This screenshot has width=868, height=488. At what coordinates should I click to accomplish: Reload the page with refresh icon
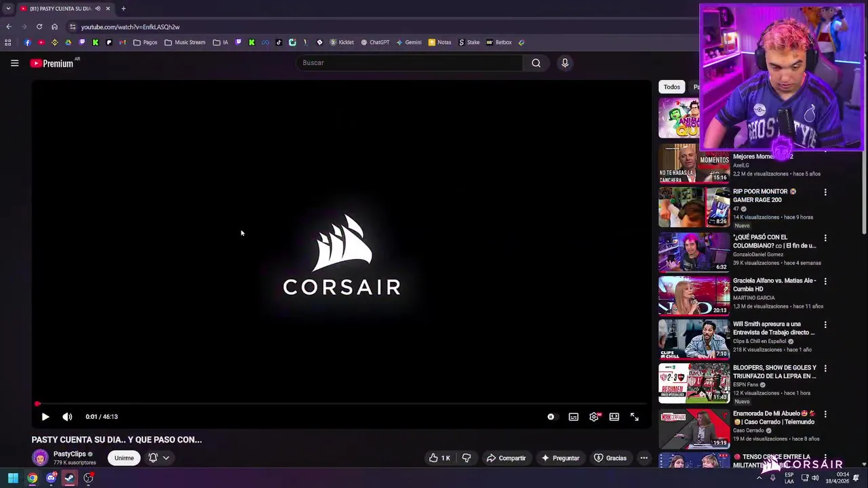tap(39, 26)
